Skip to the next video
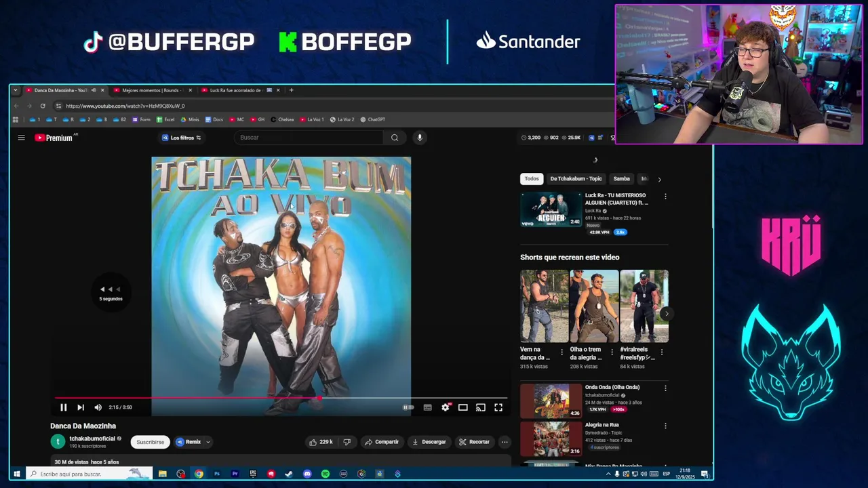Viewport: 868px width, 488px height. (x=81, y=407)
